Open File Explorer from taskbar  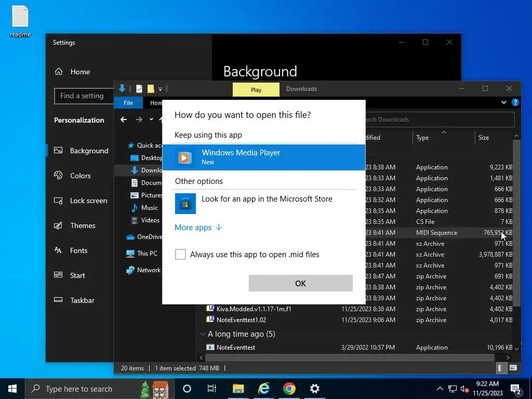(x=238, y=389)
